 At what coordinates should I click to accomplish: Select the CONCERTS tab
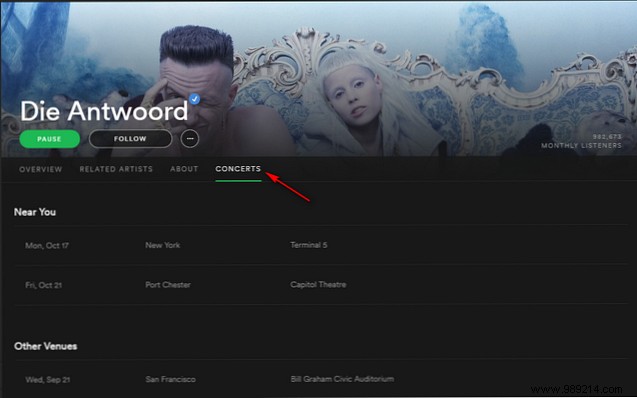[238, 169]
